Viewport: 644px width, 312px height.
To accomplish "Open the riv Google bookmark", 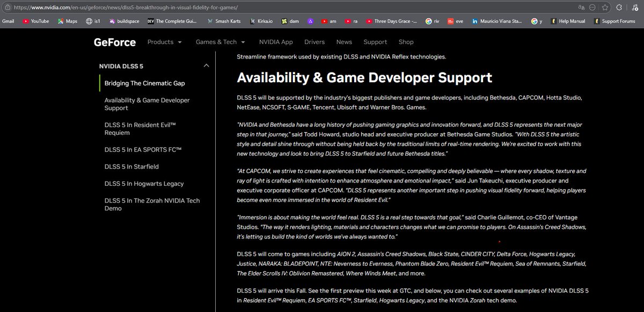I will point(433,21).
